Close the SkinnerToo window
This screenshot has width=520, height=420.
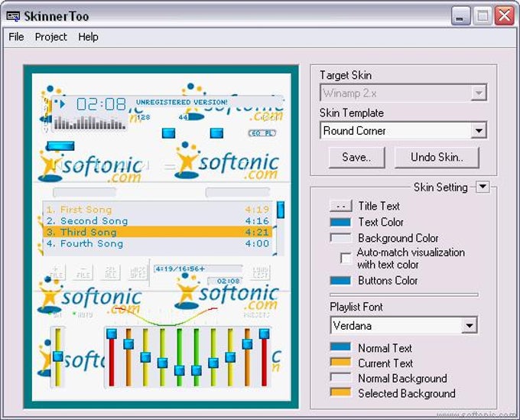[504, 16]
